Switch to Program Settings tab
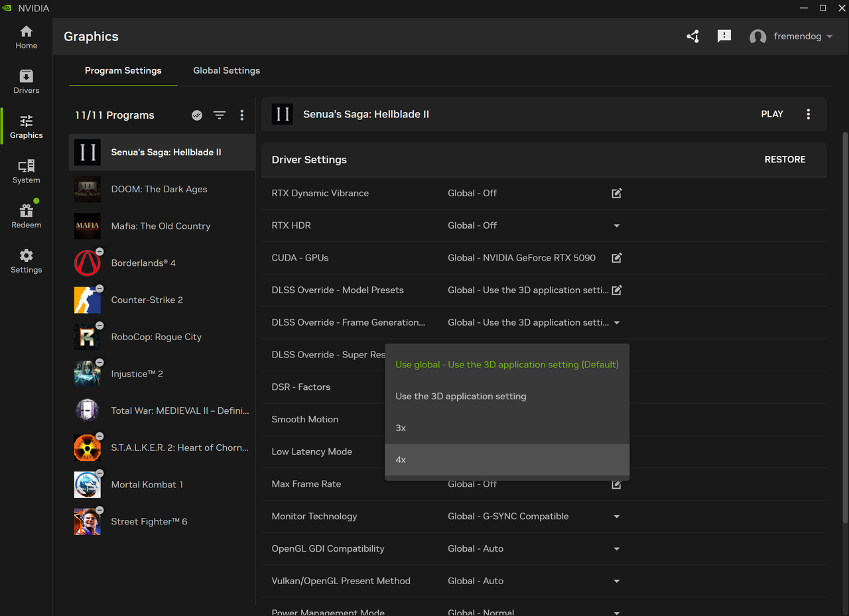Viewport: 849px width, 616px height. 123,70
